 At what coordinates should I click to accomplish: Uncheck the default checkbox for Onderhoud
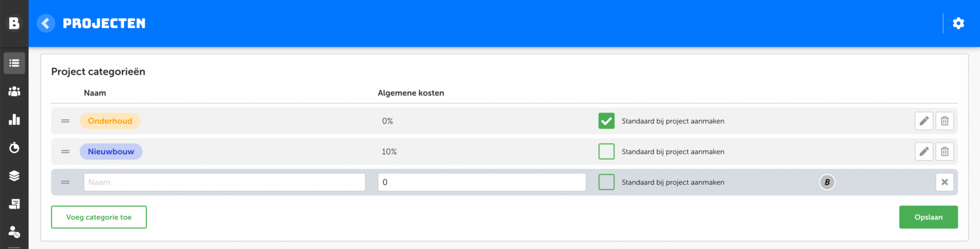[606, 121]
